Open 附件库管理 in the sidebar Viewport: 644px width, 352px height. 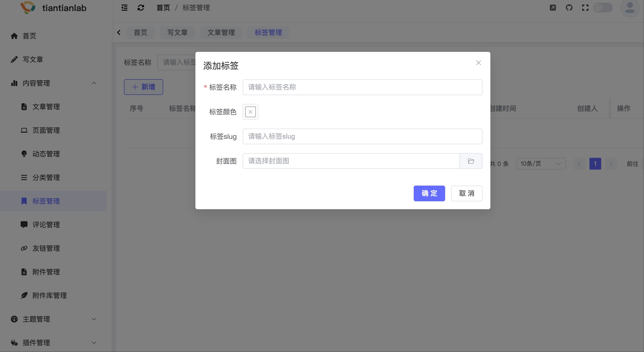pyautogui.click(x=54, y=295)
